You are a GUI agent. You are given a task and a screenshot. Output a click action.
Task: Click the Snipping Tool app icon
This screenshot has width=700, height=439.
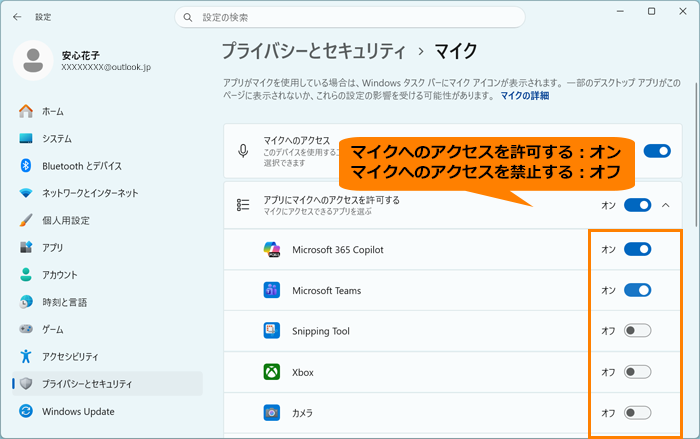tap(271, 331)
